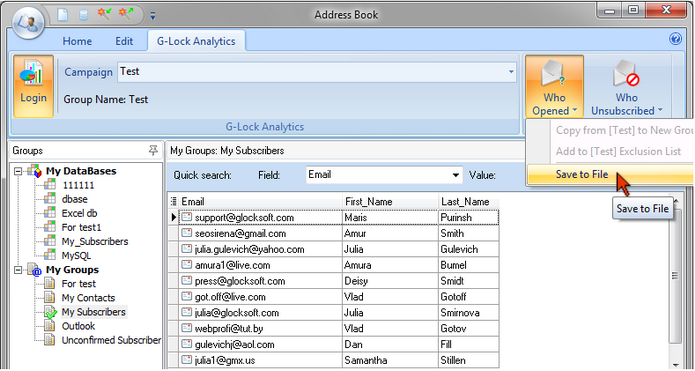
Task: Switch to the Edit tab
Action: click(124, 41)
